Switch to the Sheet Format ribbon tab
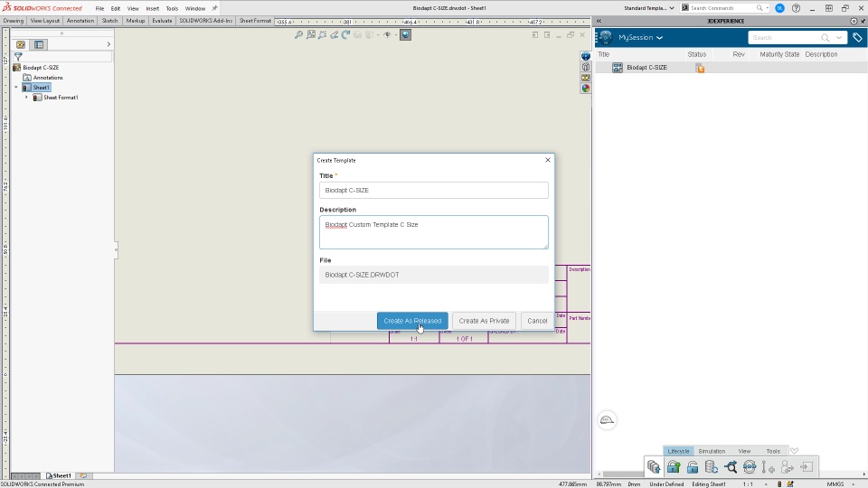 click(x=255, y=21)
